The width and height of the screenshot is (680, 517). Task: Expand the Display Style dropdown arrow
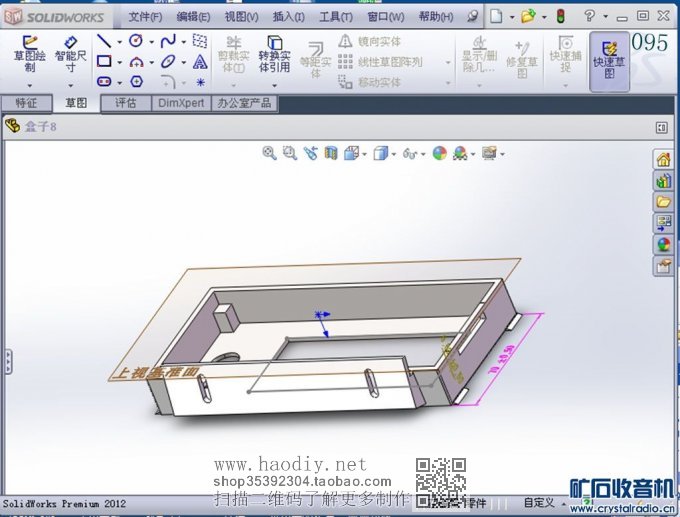coord(393,154)
